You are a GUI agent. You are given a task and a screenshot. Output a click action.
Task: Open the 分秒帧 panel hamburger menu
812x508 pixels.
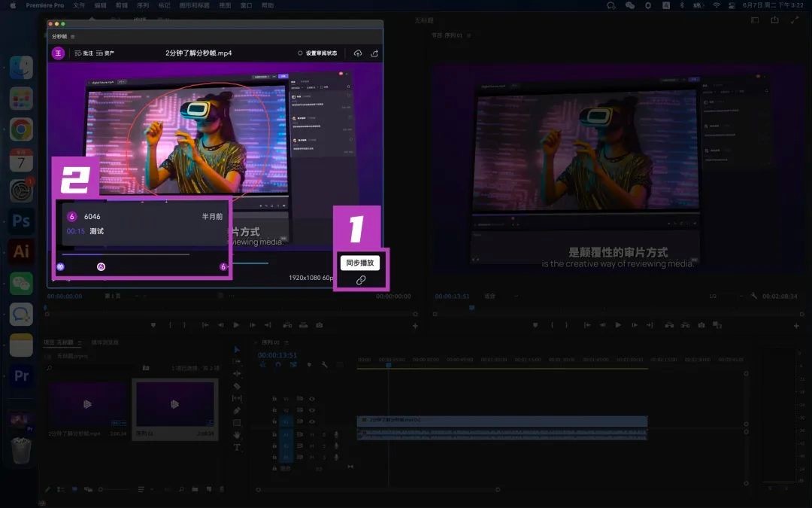(73, 36)
